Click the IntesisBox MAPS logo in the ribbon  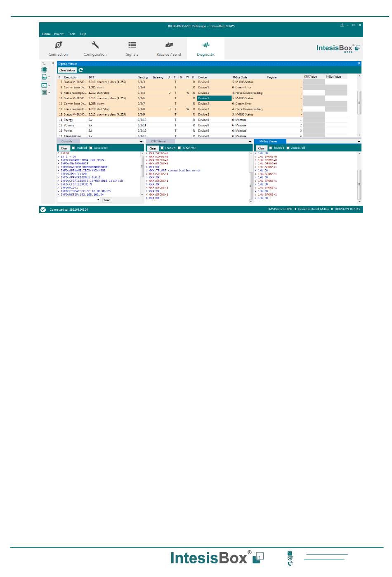click(x=338, y=48)
